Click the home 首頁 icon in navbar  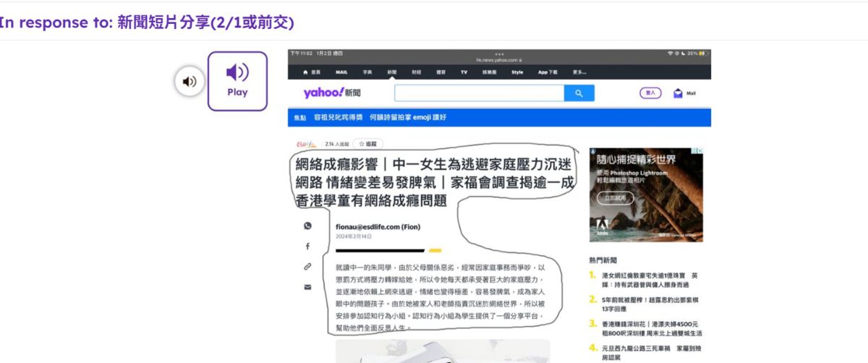[x=311, y=72]
